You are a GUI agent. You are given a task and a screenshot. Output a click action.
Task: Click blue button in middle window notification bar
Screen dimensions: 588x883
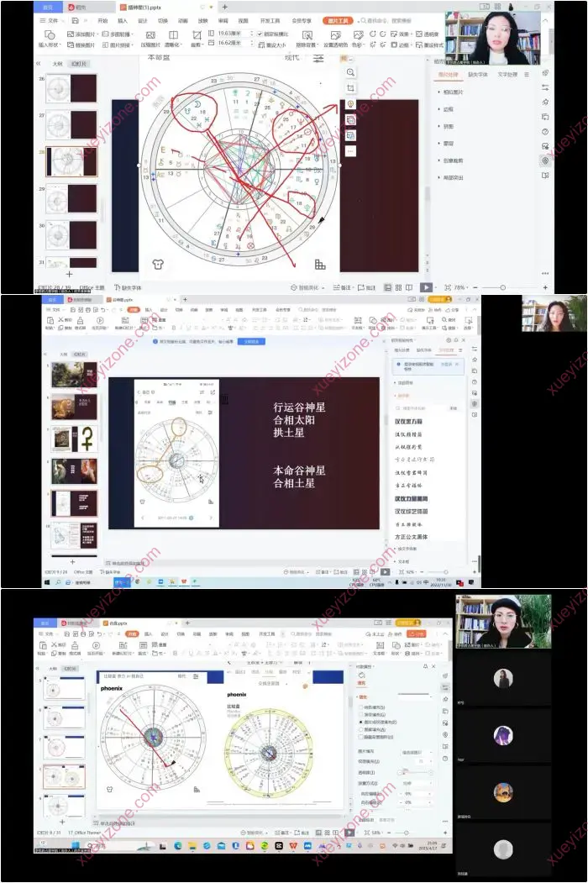(x=251, y=342)
